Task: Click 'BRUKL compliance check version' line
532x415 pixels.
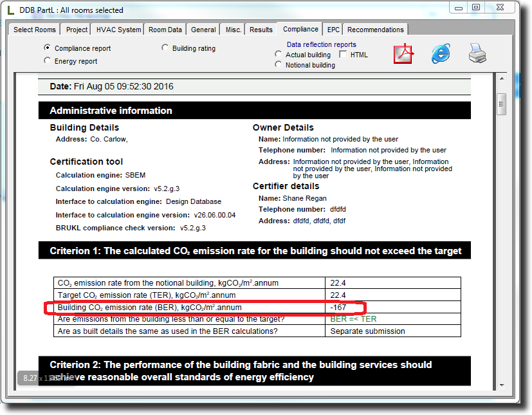Action: (x=131, y=228)
